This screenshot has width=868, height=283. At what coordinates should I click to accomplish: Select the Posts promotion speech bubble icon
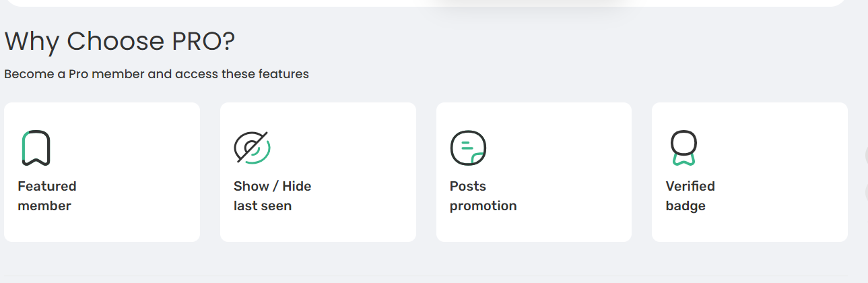pos(468,148)
